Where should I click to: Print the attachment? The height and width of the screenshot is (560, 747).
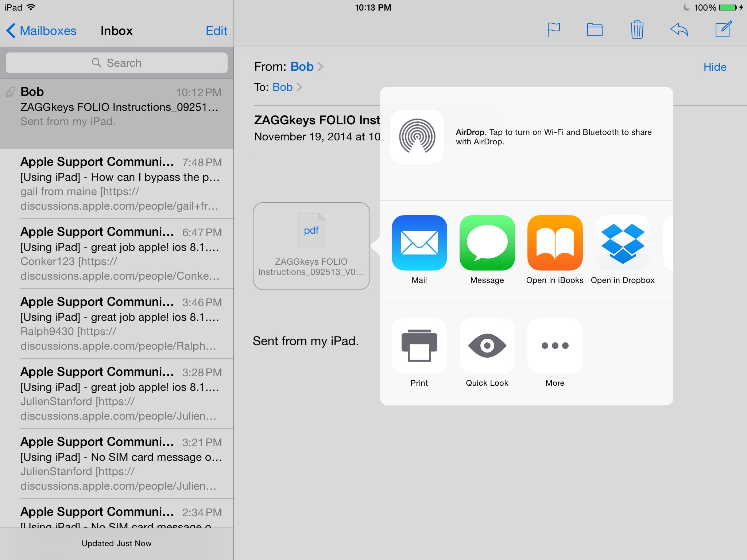419,346
